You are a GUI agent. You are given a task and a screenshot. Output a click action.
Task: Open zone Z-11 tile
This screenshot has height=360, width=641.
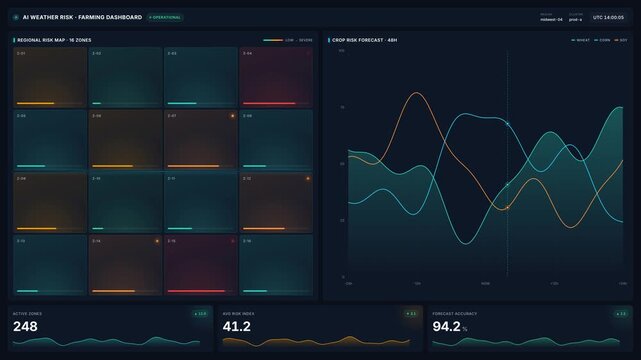(201, 202)
